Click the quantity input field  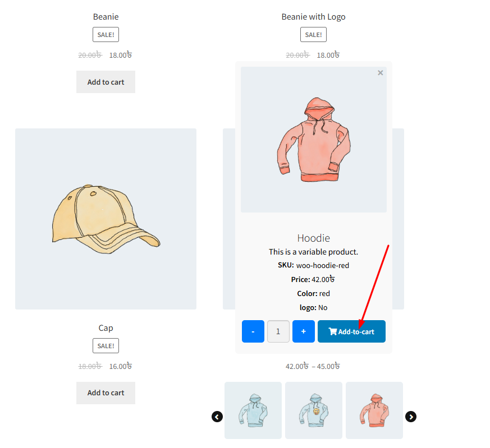(278, 331)
